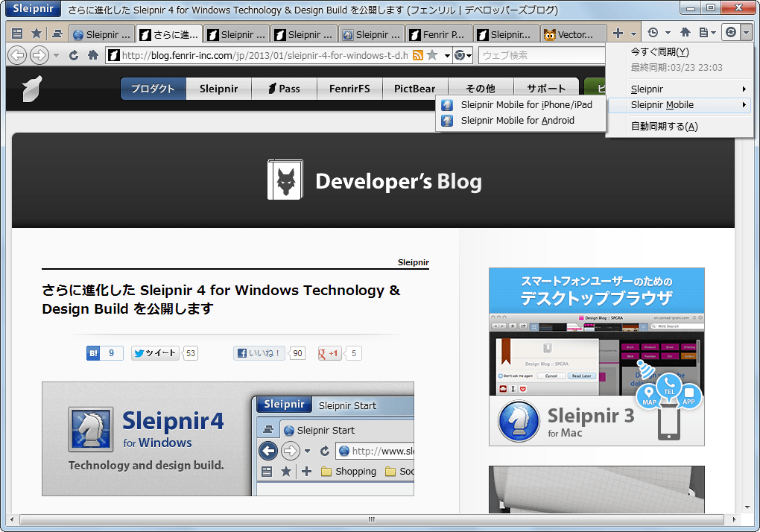Open the search engine selector icon

pos(463,55)
